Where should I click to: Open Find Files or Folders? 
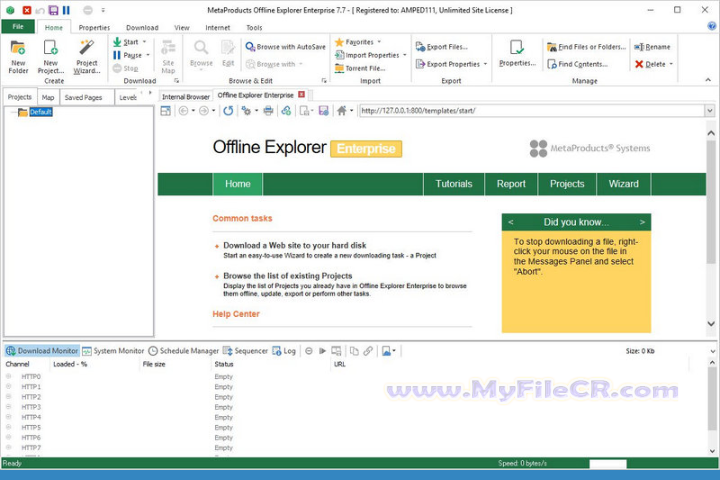(586, 46)
